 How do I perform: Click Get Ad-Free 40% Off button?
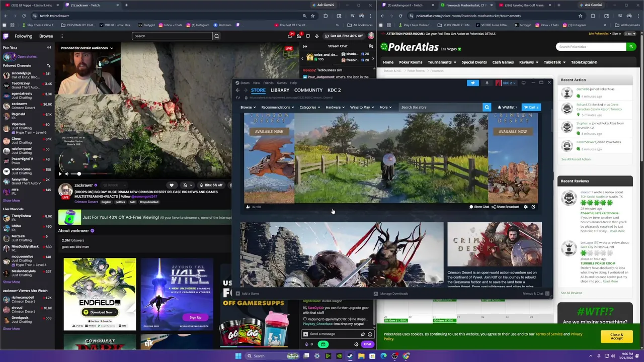[343, 36]
